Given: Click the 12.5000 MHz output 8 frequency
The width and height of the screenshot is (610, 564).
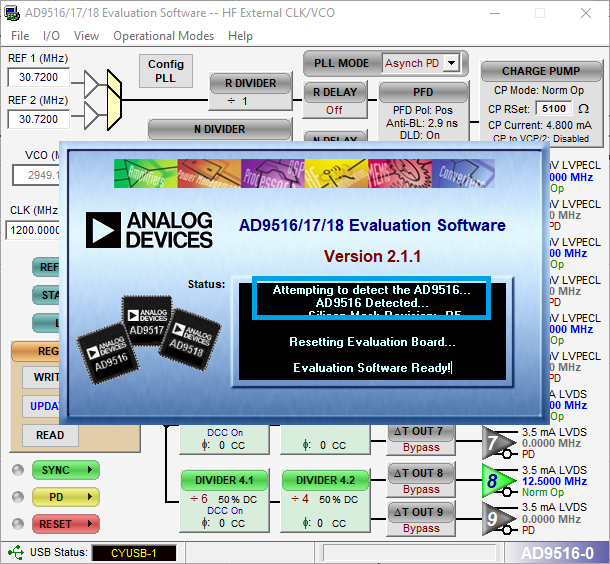Looking at the screenshot, I should pyautogui.click(x=554, y=481).
